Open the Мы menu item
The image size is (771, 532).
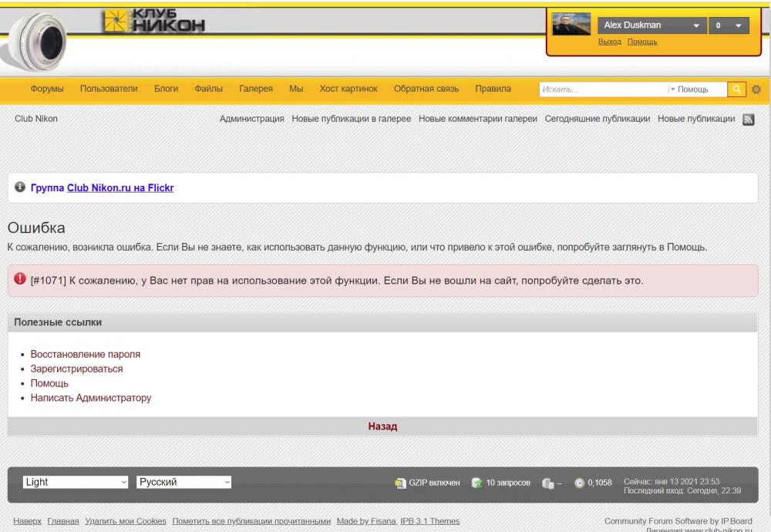(x=296, y=89)
